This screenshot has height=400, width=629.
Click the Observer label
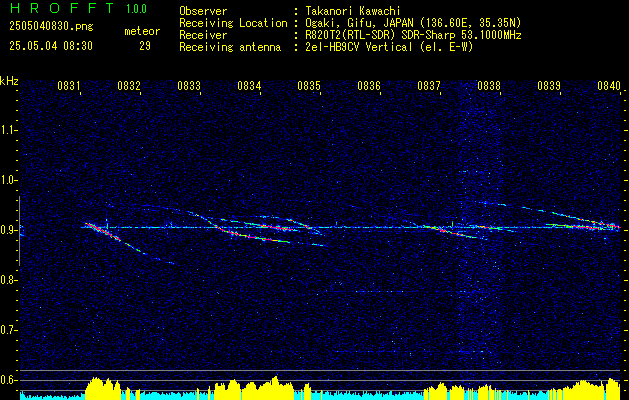(x=203, y=11)
